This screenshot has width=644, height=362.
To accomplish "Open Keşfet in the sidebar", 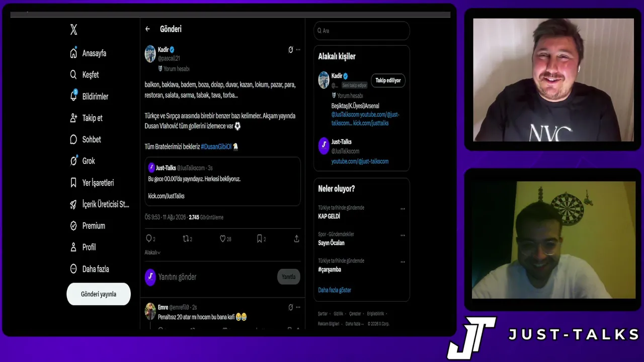I will tap(85, 75).
